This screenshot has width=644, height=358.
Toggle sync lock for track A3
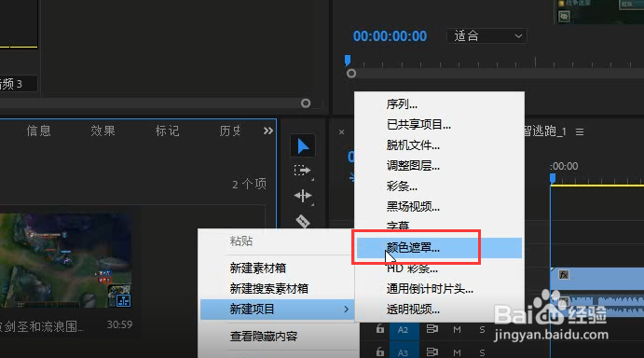pos(432,351)
